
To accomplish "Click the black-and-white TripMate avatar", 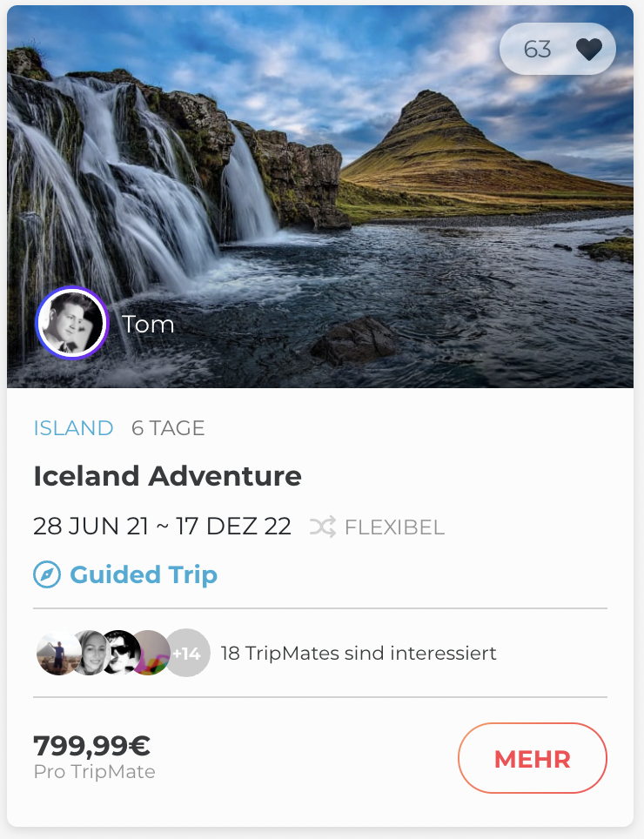I will coord(120,653).
